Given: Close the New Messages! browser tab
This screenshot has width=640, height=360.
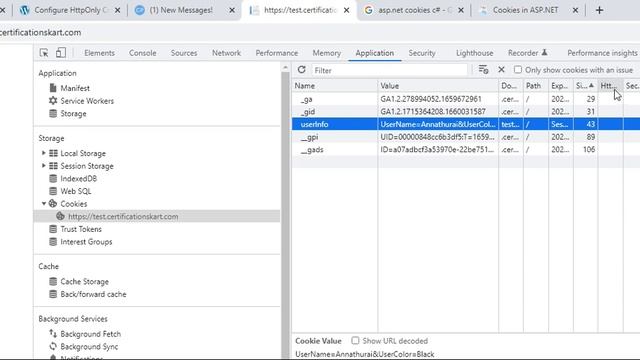Looking at the screenshot, I should [x=232, y=10].
